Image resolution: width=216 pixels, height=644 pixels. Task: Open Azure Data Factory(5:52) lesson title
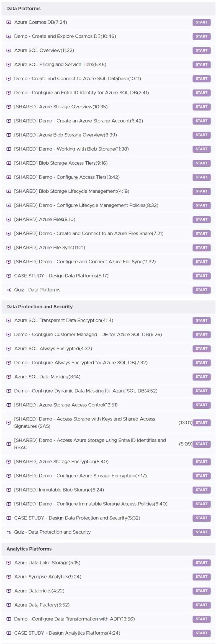[x=42, y=605]
